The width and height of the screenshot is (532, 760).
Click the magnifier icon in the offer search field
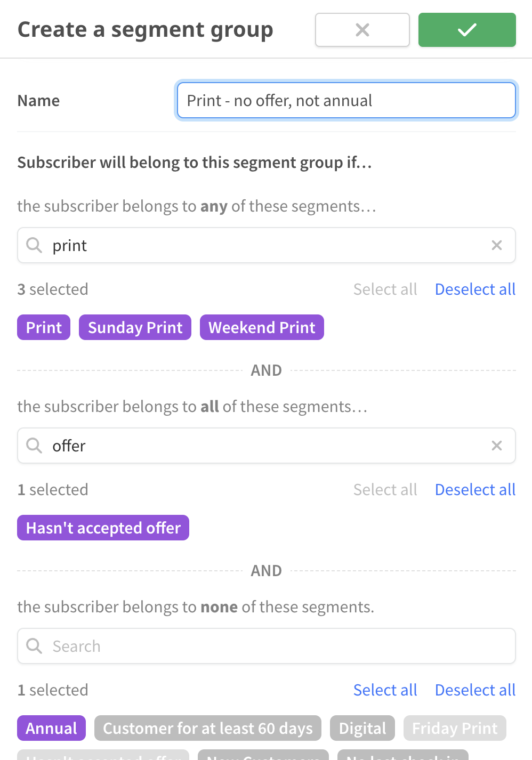34,446
